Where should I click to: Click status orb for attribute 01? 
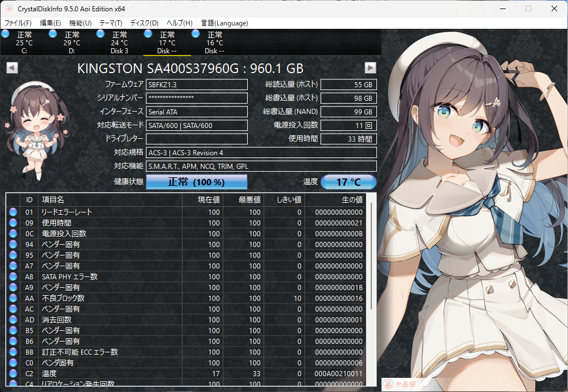click(x=13, y=212)
